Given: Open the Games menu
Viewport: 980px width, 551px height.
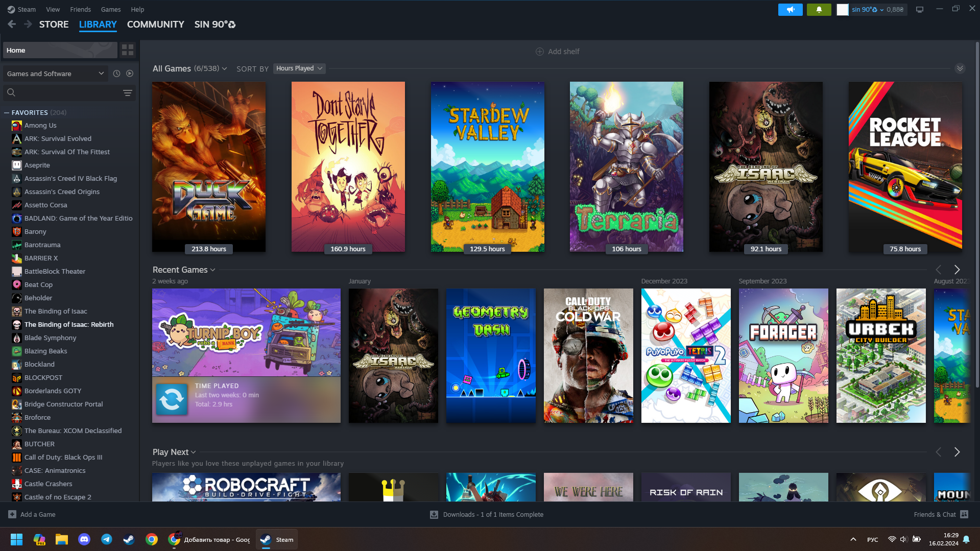Looking at the screenshot, I should point(111,9).
